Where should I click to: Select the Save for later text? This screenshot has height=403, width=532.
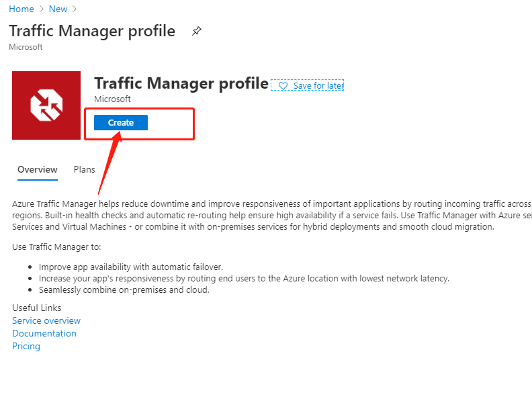point(318,86)
